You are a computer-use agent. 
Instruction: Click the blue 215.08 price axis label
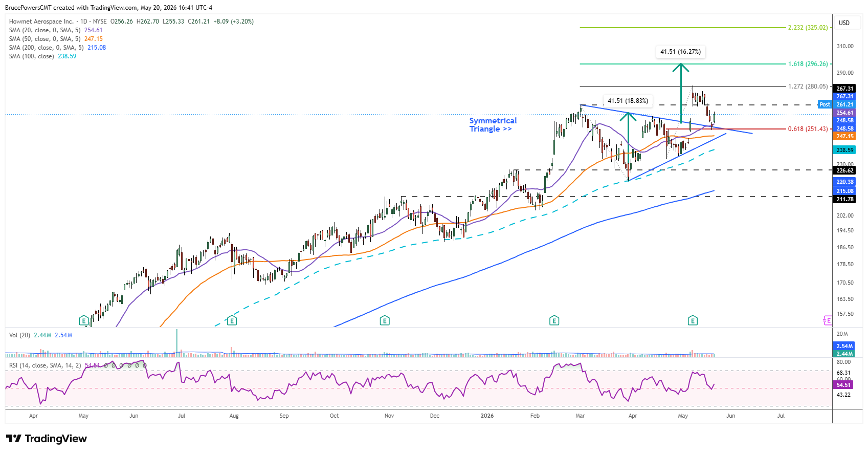[844, 191]
